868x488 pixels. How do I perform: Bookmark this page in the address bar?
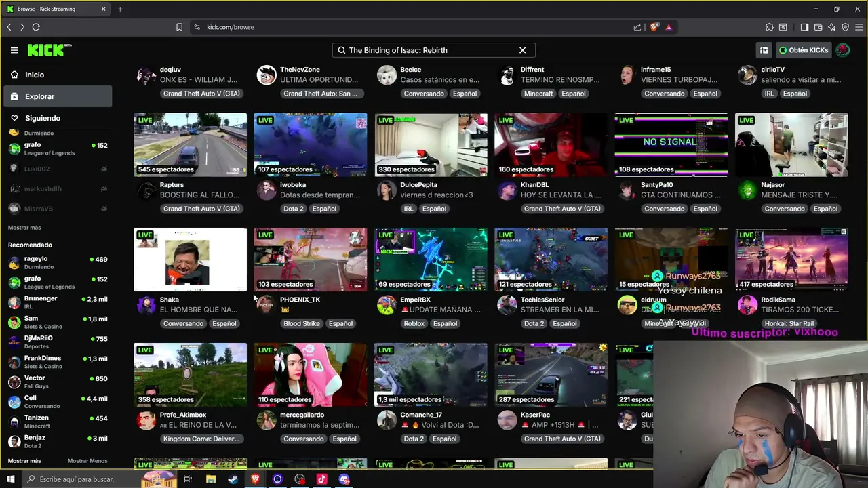(x=179, y=27)
